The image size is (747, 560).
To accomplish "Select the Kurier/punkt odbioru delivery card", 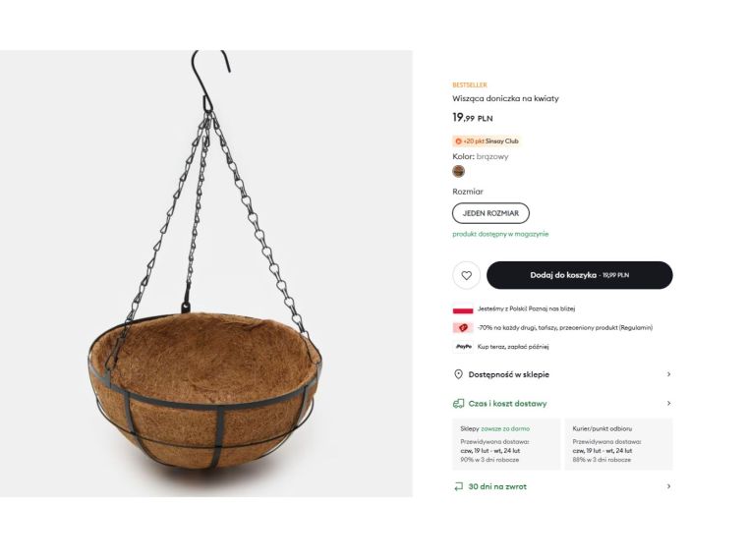I will [617, 444].
